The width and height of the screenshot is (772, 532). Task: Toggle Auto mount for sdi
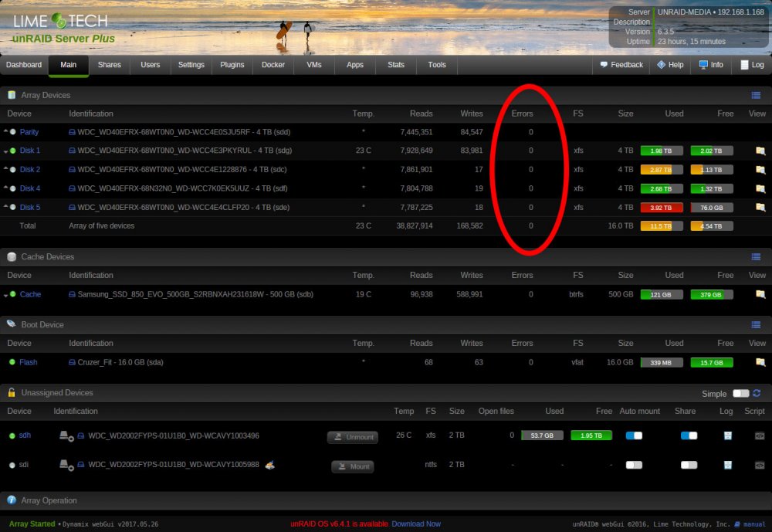634,465
